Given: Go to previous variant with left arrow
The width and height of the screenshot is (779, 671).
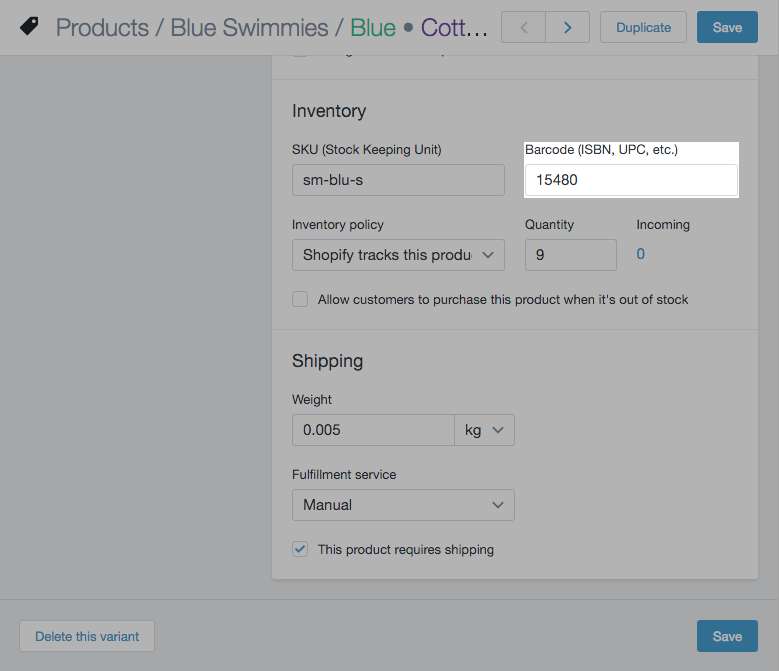Looking at the screenshot, I should click(523, 28).
